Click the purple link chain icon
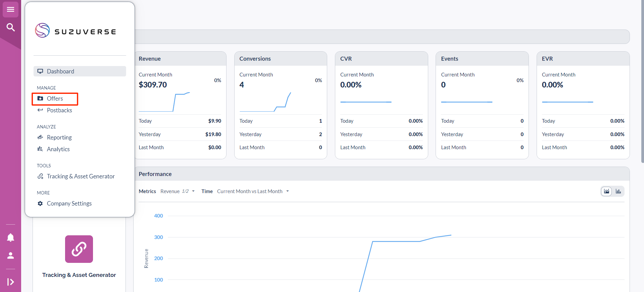 tap(79, 249)
